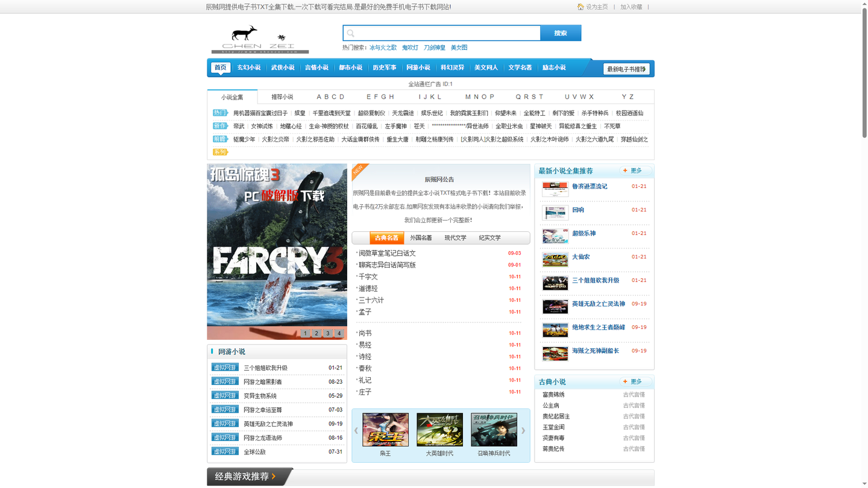
Task: Click the home icon beside 设为主页
Action: 580,7
